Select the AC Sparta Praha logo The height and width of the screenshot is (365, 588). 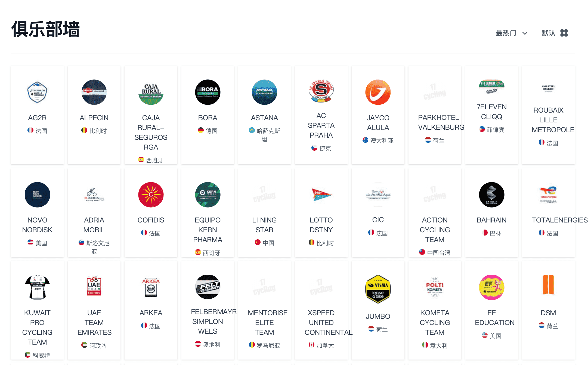click(321, 91)
